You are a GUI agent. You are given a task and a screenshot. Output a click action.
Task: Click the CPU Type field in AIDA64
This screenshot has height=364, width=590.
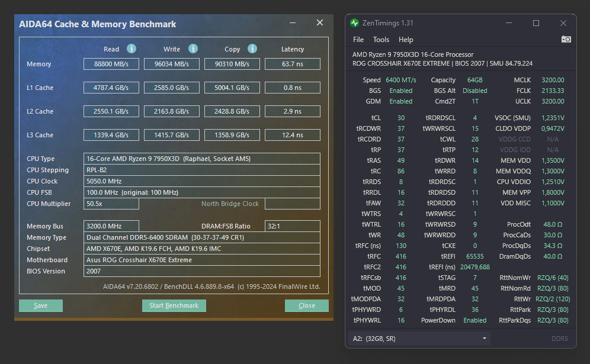(x=201, y=159)
